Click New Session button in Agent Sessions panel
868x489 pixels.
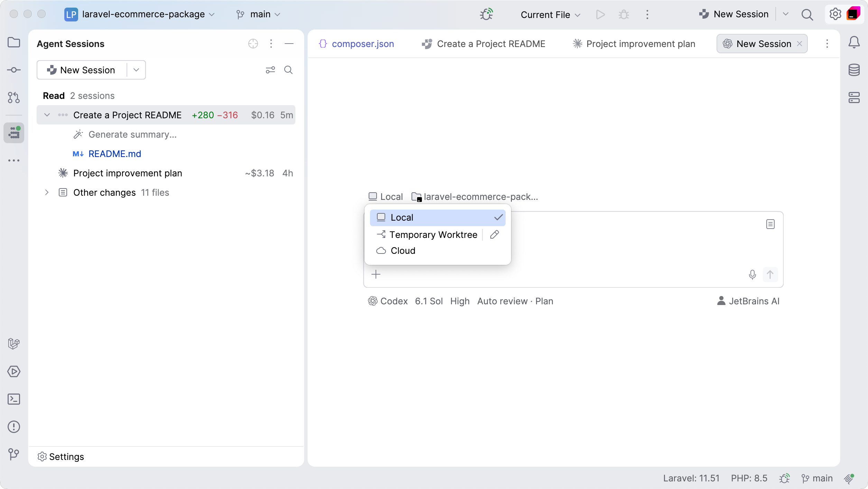pos(82,70)
